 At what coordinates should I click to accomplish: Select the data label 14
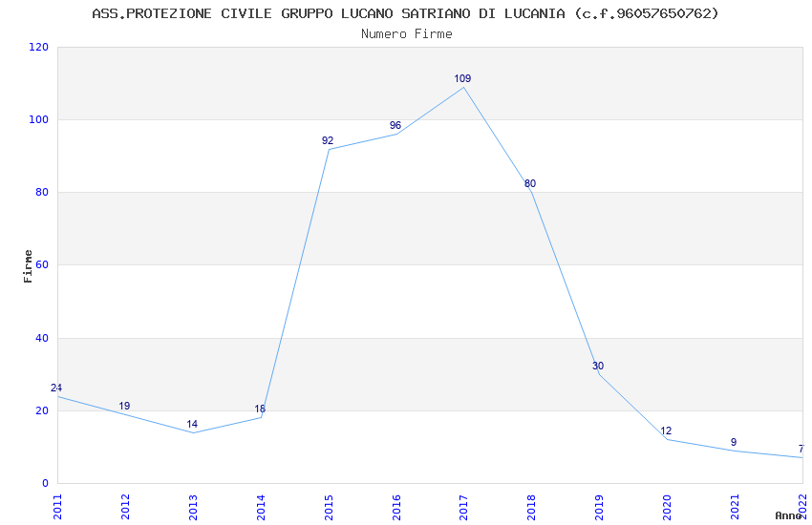[x=192, y=424]
